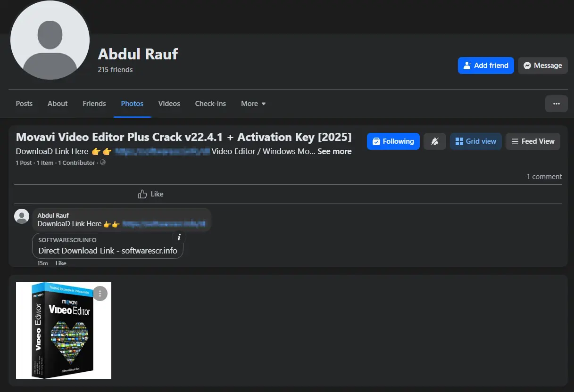The height and width of the screenshot is (392, 574).
Task: Click the info icon on link preview
Action: point(178,237)
